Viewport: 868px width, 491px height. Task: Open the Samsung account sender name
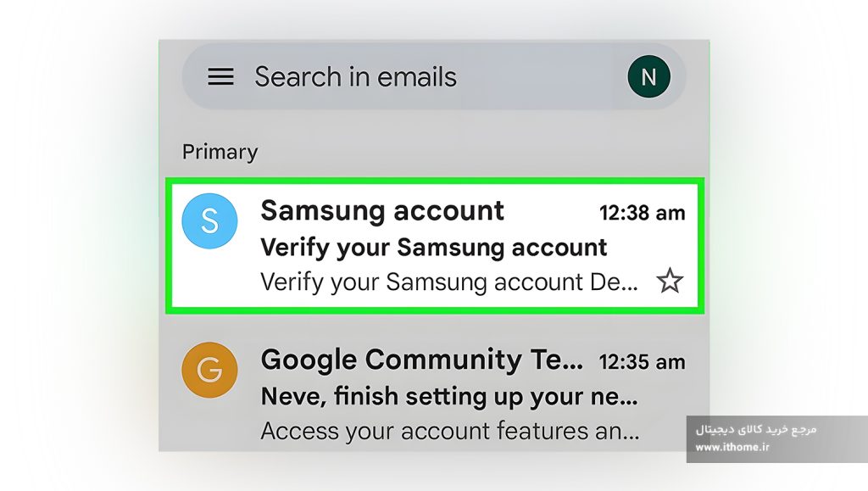coord(382,211)
